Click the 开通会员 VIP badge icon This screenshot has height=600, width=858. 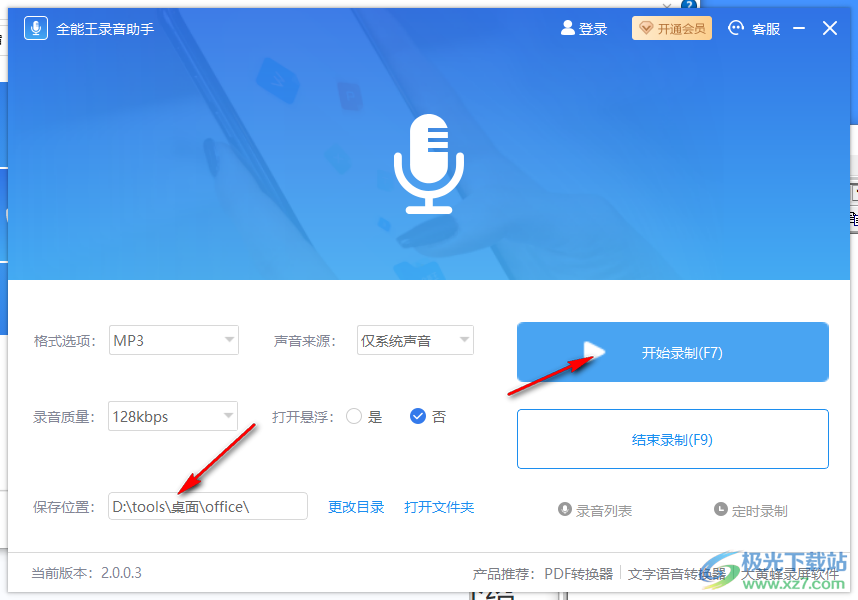click(x=645, y=28)
